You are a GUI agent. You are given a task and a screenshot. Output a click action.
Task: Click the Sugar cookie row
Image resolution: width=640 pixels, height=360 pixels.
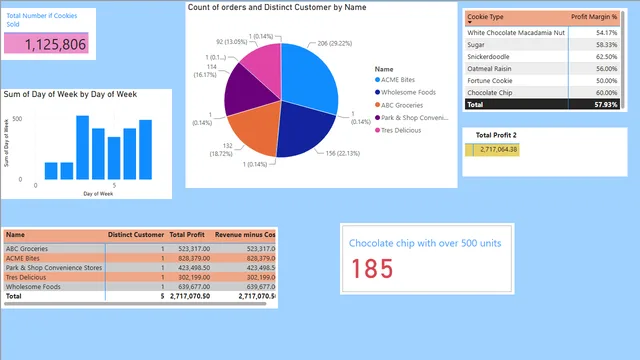point(542,44)
